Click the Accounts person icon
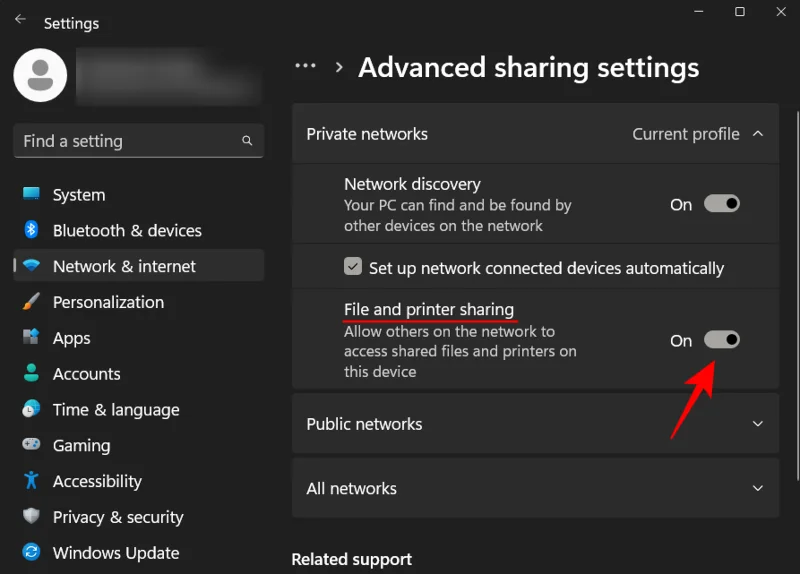 point(31,373)
